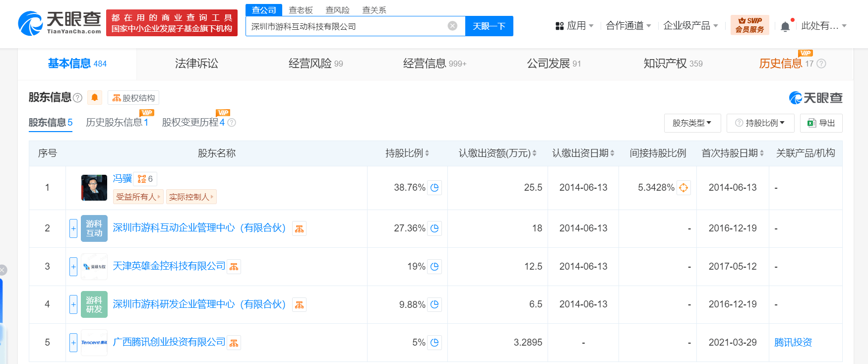Image resolution: width=868 pixels, height=364 pixels.
Task: Clear the company search input
Action: tap(452, 26)
